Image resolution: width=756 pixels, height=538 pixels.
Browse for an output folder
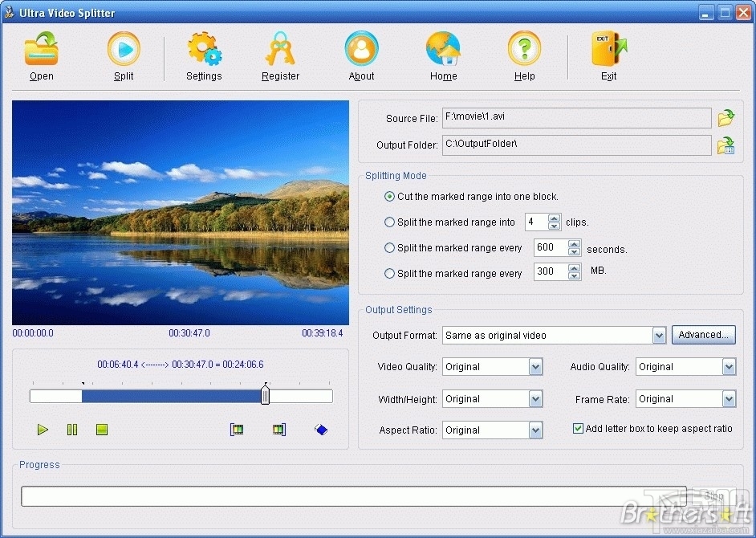[x=726, y=145]
